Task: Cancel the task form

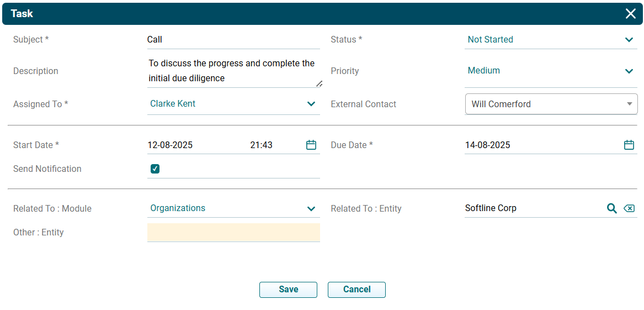Action: [x=356, y=290]
